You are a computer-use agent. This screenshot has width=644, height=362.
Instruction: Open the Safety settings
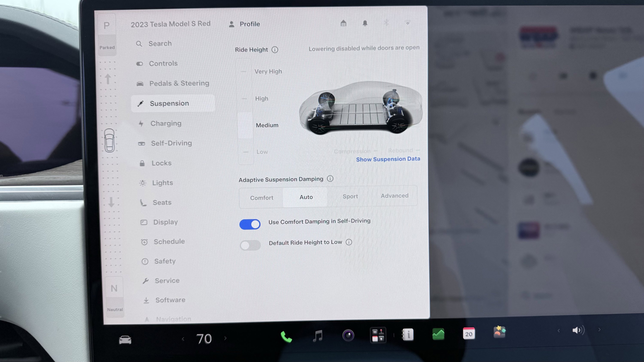click(x=159, y=261)
